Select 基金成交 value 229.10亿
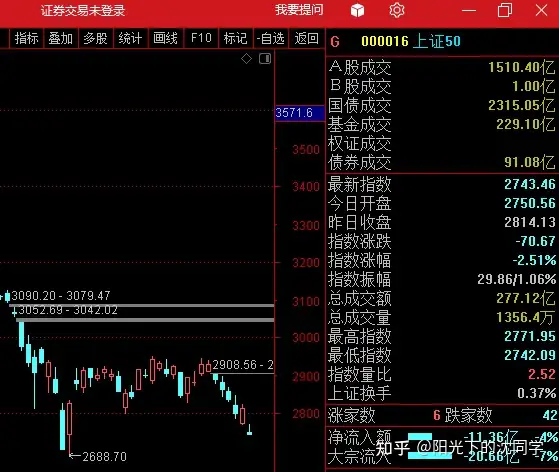The height and width of the screenshot is (472, 559). (x=526, y=124)
